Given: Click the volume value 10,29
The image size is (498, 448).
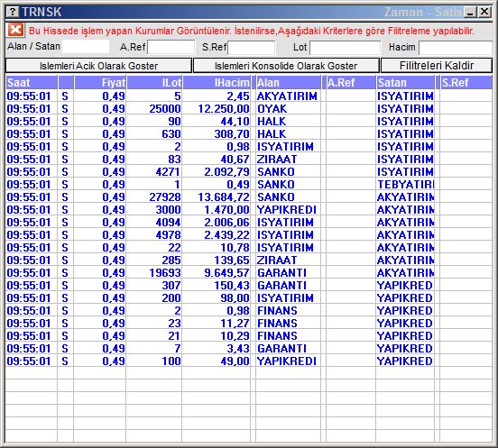Looking at the screenshot, I should [235, 336].
